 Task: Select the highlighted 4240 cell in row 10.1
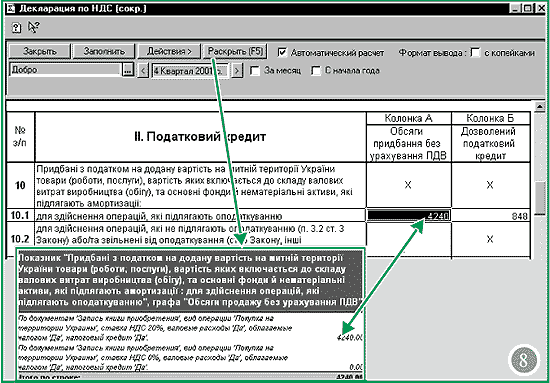[x=409, y=216]
